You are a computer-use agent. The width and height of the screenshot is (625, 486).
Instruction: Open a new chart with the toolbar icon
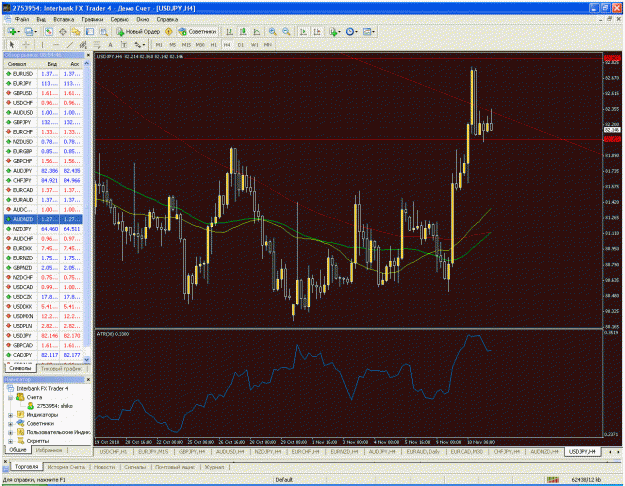coord(13,31)
